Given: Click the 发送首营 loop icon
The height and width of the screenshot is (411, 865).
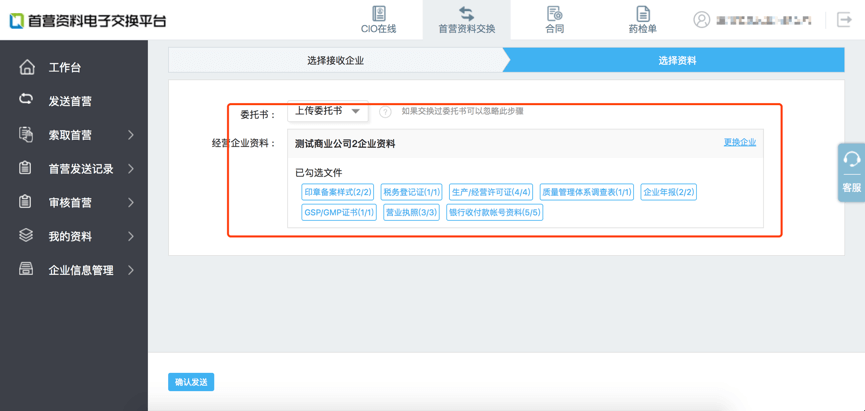Looking at the screenshot, I should 26,99.
